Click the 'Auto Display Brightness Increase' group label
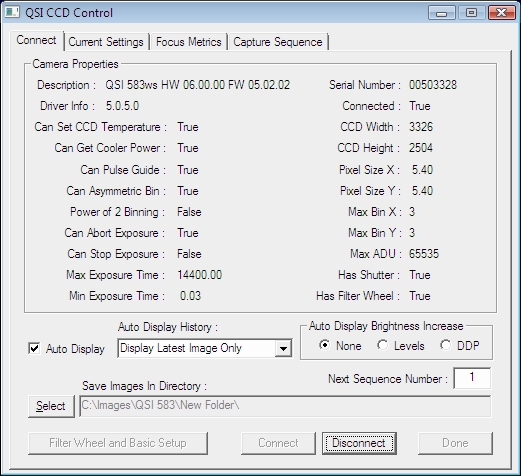 coord(386,326)
